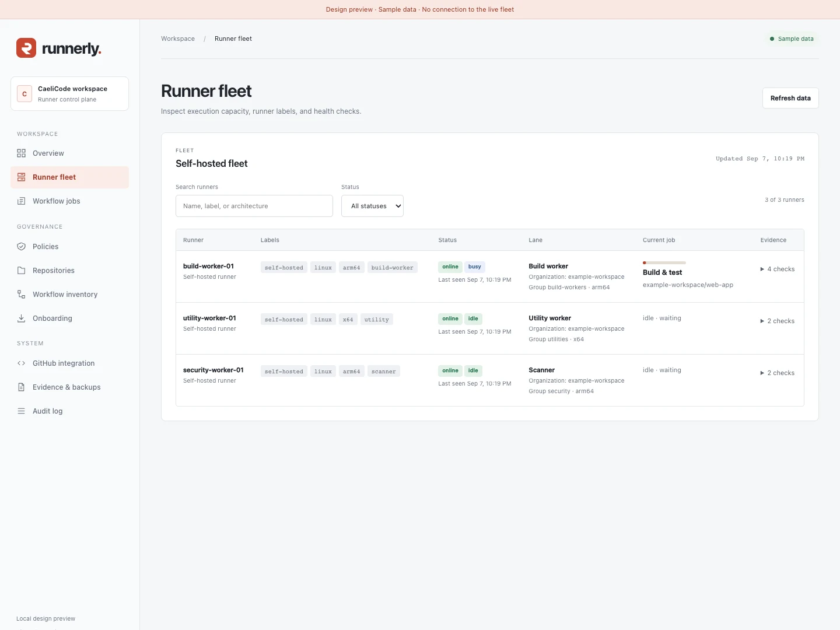The height and width of the screenshot is (630, 840).
Task: Click the x64 label tag
Action: coord(348,320)
